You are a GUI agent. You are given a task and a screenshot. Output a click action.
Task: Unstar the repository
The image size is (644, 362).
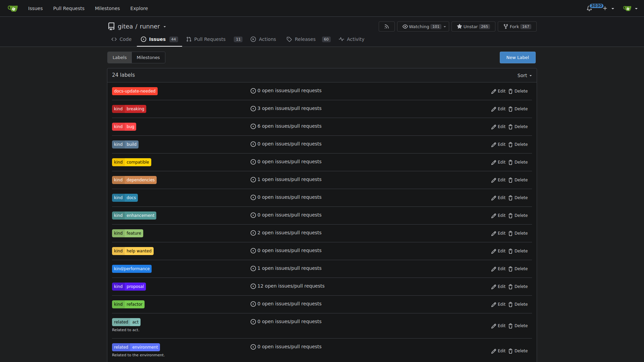click(473, 26)
